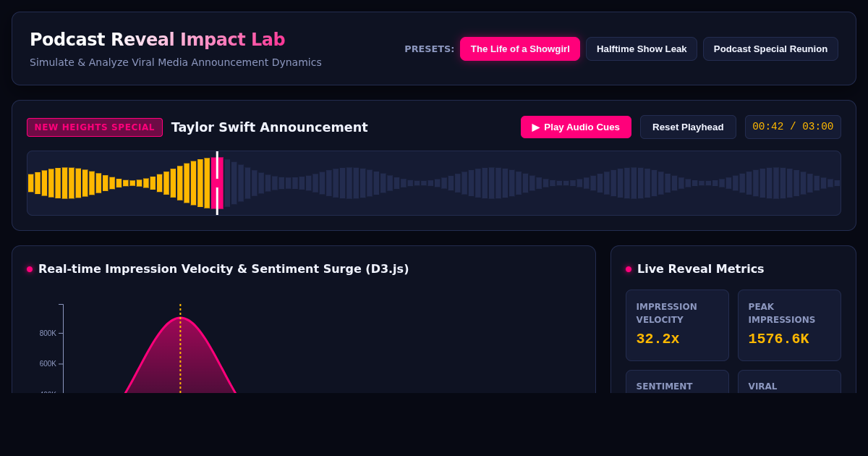Viewport: 868px width, 456px height.
Task: Click the yellow dotted peak line on chart
Action: [180, 348]
